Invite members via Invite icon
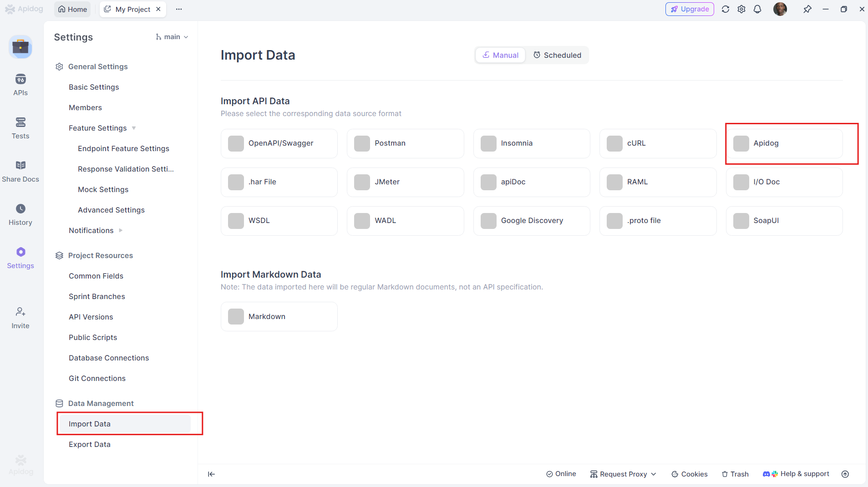The height and width of the screenshot is (487, 868). 20,318
